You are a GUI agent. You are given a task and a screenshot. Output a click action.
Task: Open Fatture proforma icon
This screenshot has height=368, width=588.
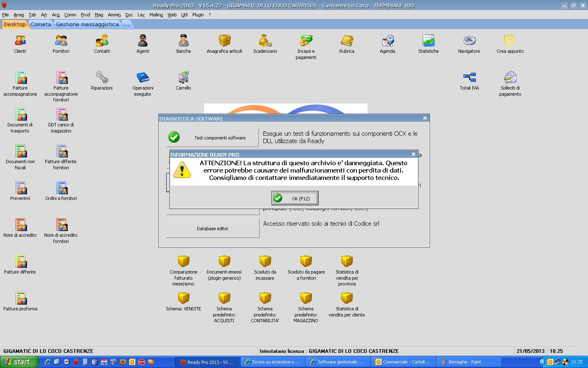coord(20,298)
